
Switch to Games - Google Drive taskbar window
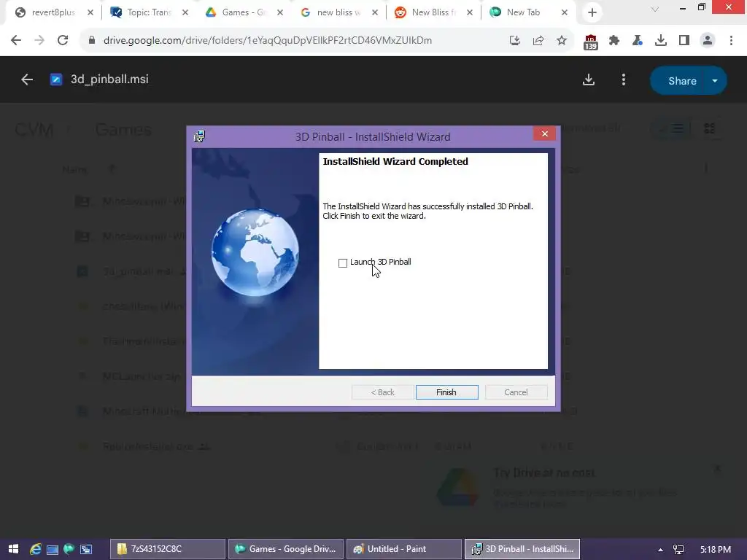(286, 549)
